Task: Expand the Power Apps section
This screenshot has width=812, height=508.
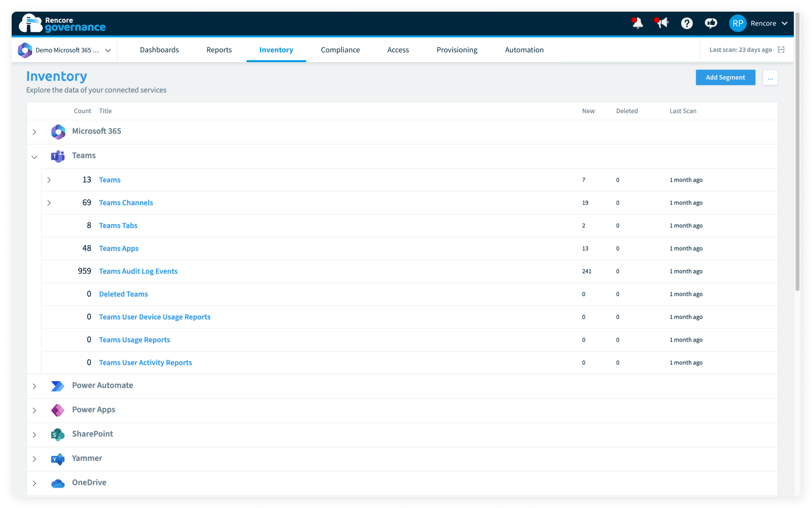Action: tap(34, 410)
